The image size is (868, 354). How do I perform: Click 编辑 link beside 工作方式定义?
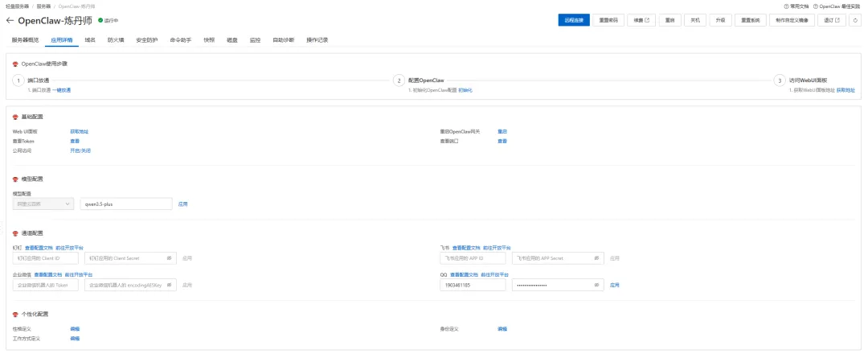pos(75,338)
